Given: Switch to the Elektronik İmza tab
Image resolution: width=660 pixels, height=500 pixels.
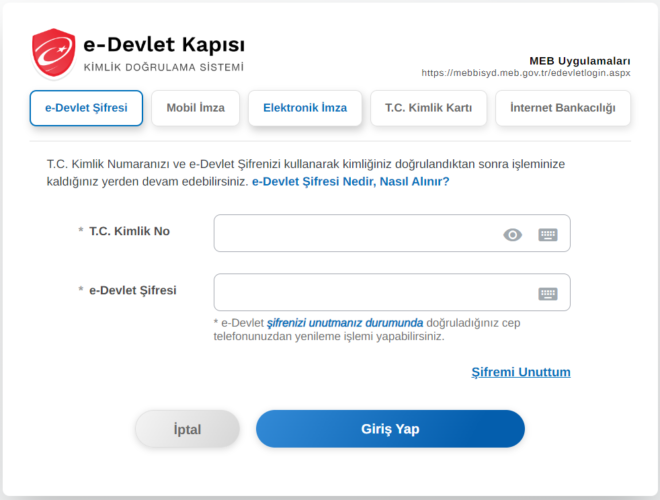Looking at the screenshot, I should [304, 108].
